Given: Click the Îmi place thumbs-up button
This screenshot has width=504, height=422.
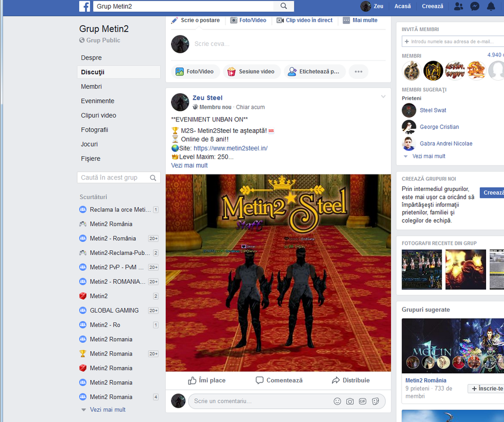Looking at the screenshot, I should [207, 380].
